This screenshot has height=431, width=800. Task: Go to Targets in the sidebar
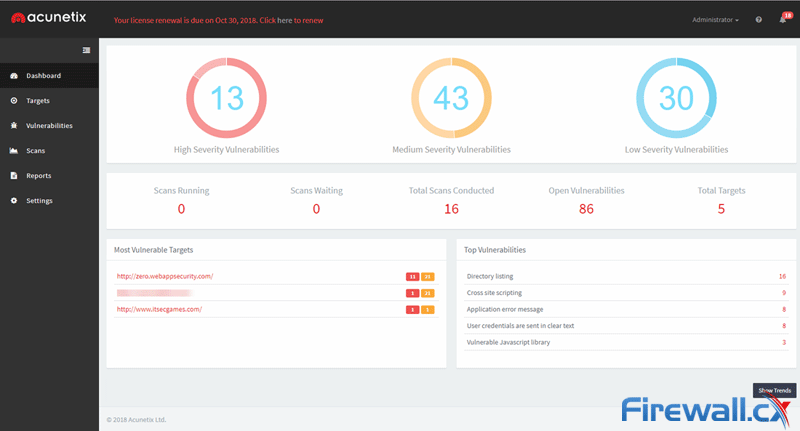pos(49,100)
